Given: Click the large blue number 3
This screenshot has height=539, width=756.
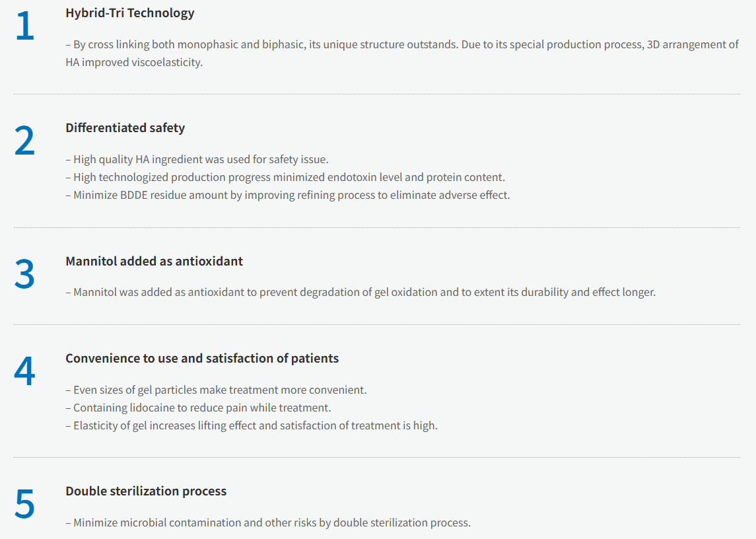Looking at the screenshot, I should pyautogui.click(x=24, y=274).
